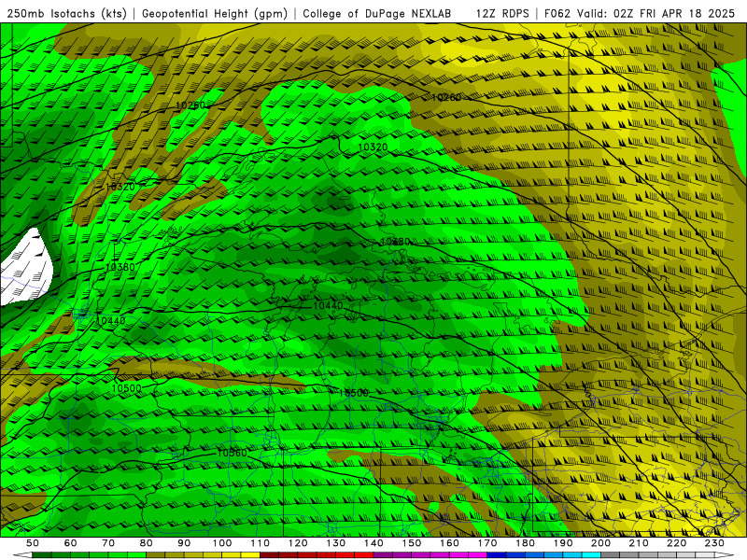Click the 60 value on the color scale
The height and width of the screenshot is (560, 747).
click(x=70, y=543)
